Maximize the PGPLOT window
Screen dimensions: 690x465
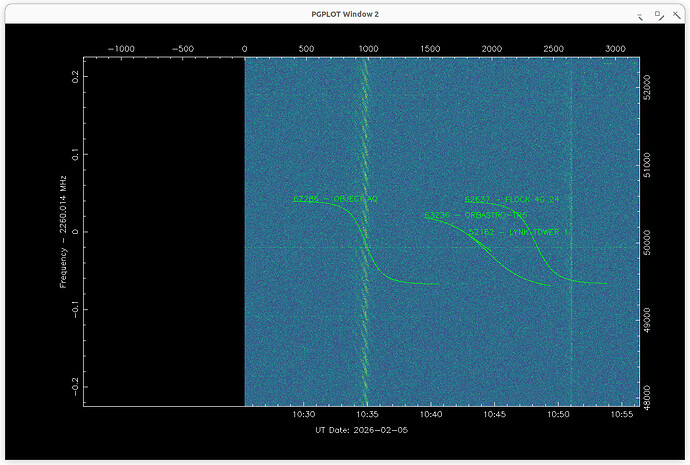pos(659,14)
